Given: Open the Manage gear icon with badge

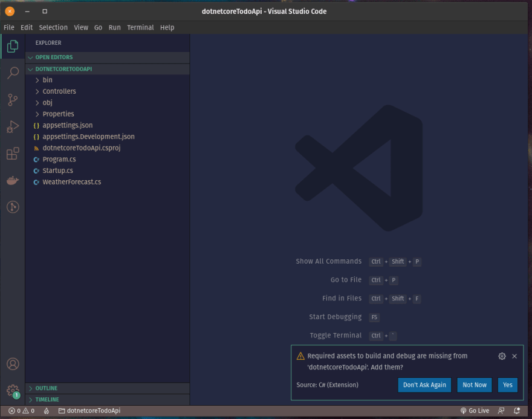Looking at the screenshot, I should click(x=13, y=391).
